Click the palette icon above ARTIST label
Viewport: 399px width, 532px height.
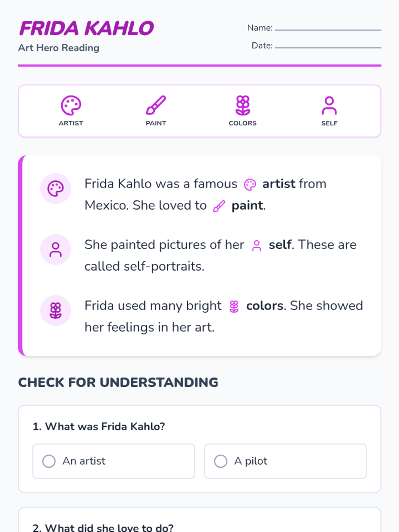(71, 105)
